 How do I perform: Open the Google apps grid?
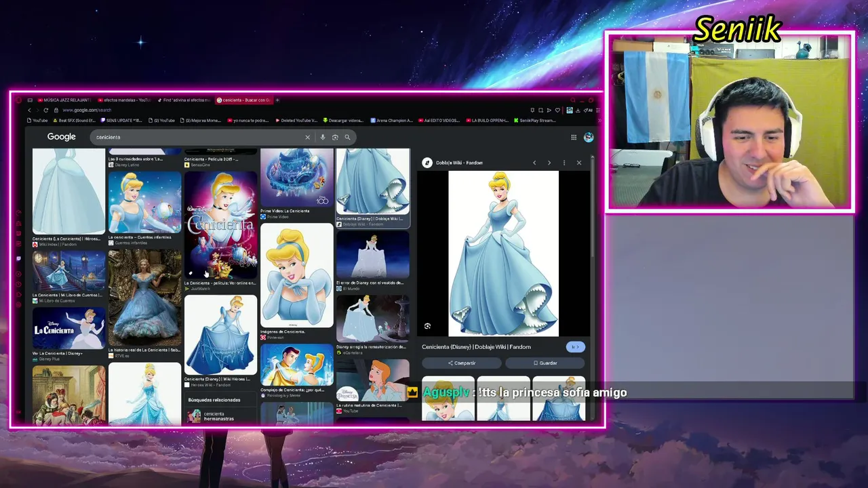(x=574, y=137)
